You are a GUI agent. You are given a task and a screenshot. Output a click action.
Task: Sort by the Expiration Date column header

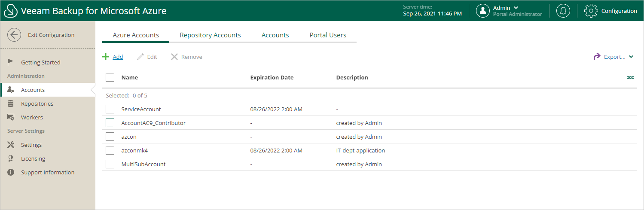pos(272,77)
